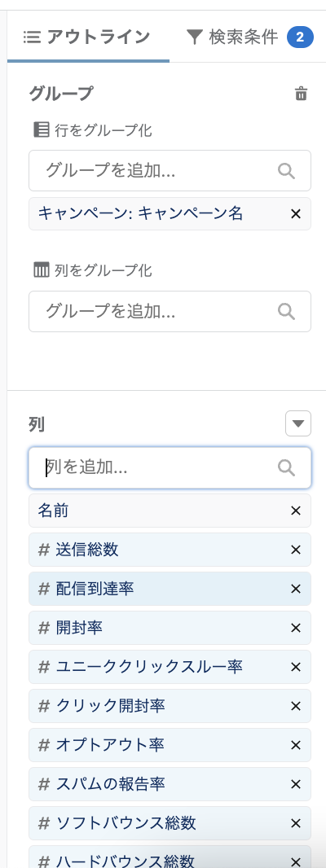Click the 列を追加 search field
The height and width of the screenshot is (868, 326).
[170, 467]
